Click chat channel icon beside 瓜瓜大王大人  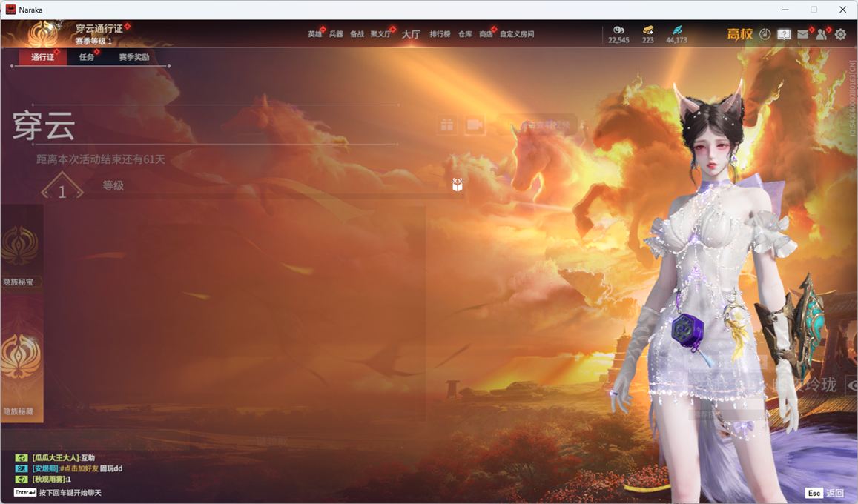22,457
